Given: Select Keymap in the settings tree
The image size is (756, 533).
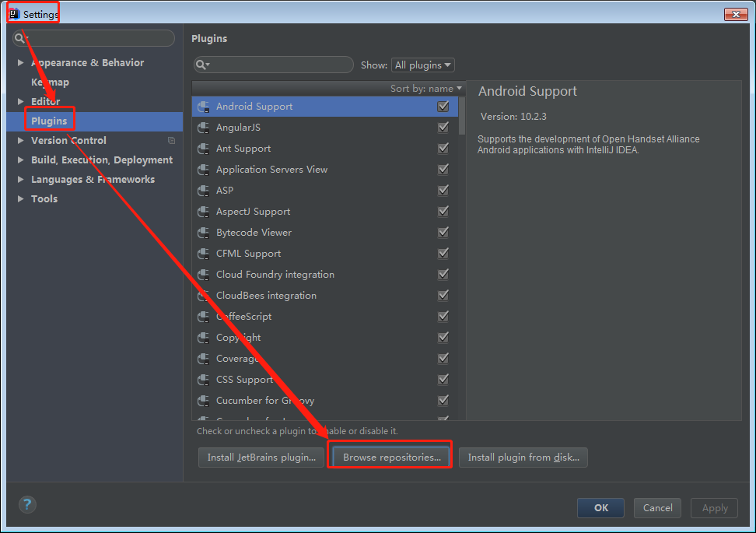Looking at the screenshot, I should (50, 82).
